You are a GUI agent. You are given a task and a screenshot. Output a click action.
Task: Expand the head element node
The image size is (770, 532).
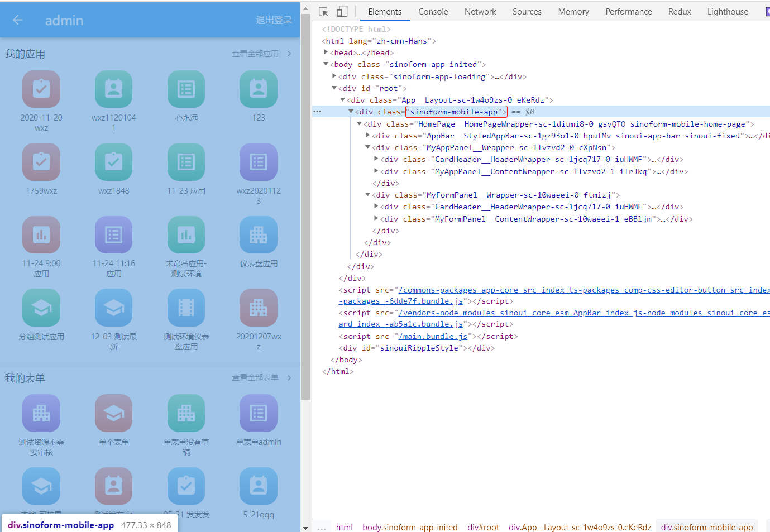(x=326, y=52)
